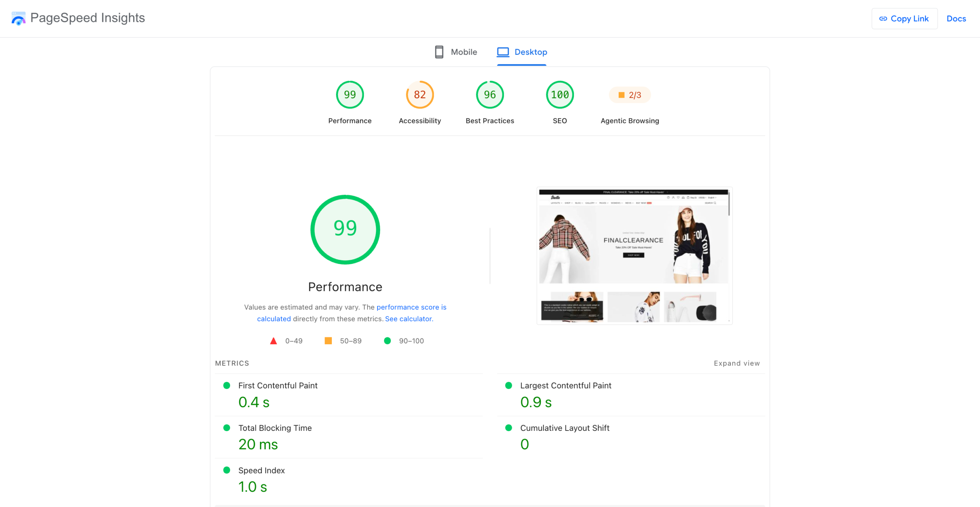Click the green dot beside First Contentful Paint
Image resolution: width=980 pixels, height=507 pixels.
point(227,385)
